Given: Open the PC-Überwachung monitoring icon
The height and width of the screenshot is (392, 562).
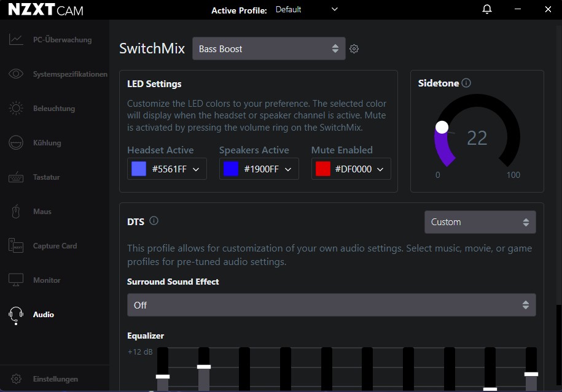Looking at the screenshot, I should coord(16,39).
